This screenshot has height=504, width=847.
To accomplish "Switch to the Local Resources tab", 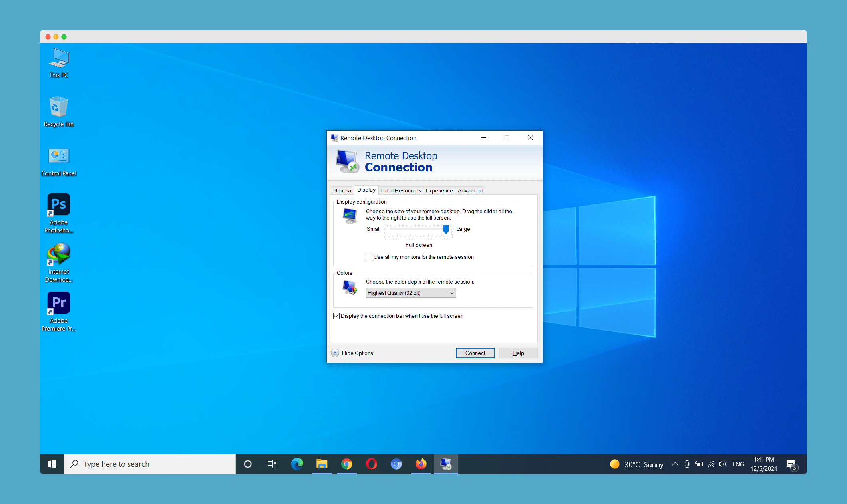I will click(x=400, y=190).
